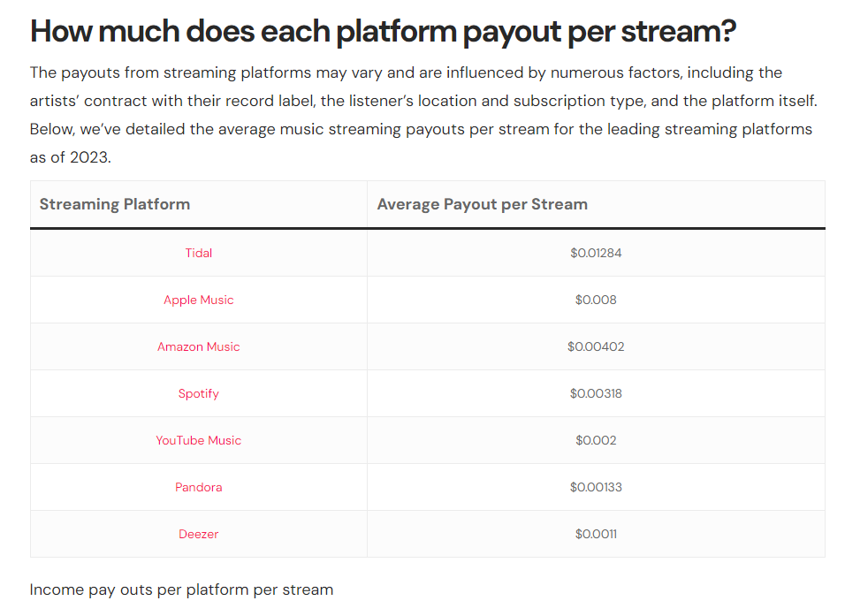The image size is (845, 616).
Task: Select Tidal payout value $0.01284
Action: (x=596, y=253)
